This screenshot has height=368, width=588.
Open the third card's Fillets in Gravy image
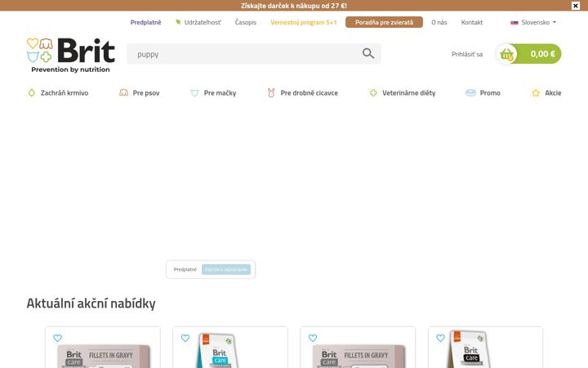point(359,356)
